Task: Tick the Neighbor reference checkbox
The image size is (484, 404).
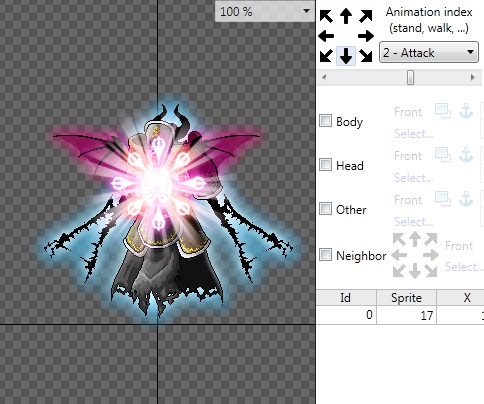Action: (325, 255)
